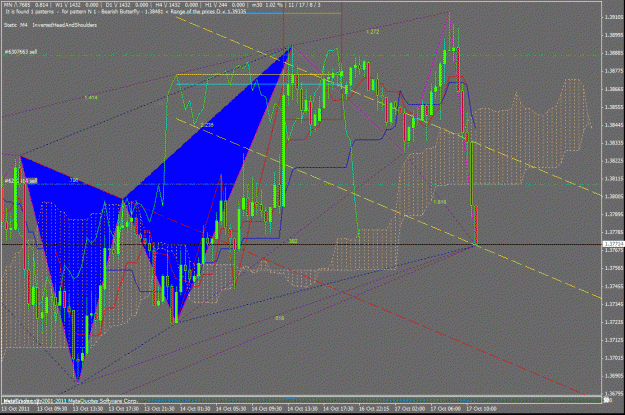625x415 pixels.
Task: Click the 1.37895 price scale label
Action: 614,214
